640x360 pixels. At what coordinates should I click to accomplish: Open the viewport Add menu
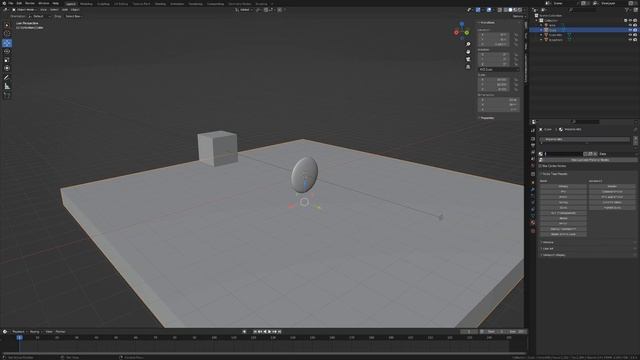click(x=65, y=10)
